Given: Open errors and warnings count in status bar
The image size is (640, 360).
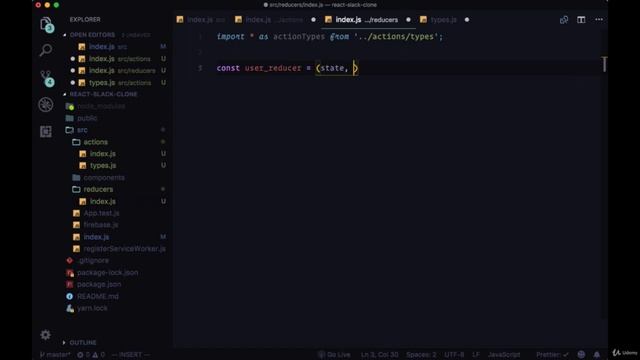Looking at the screenshot, I should click(x=91, y=354).
